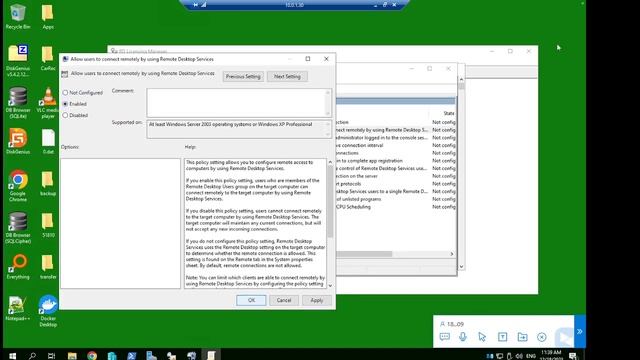Image resolution: width=640 pixels, height=360 pixels.
Task: Click the 'connection interval' policy row
Action: point(396,145)
